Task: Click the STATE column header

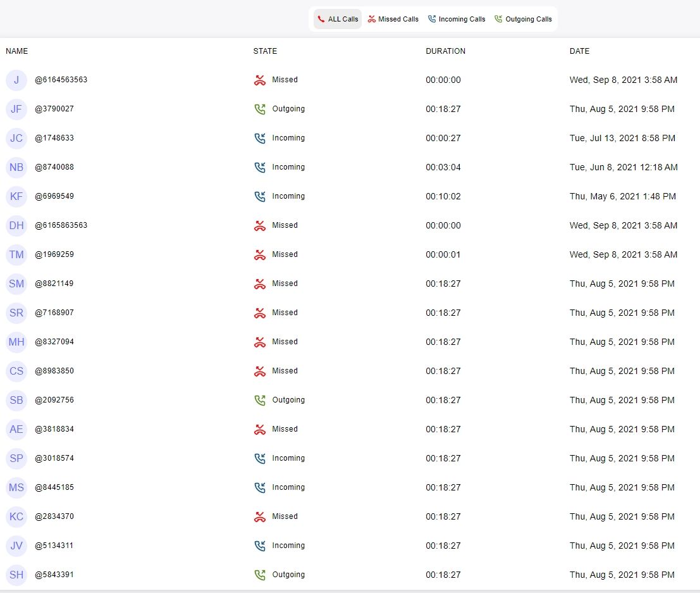Action: [x=265, y=51]
